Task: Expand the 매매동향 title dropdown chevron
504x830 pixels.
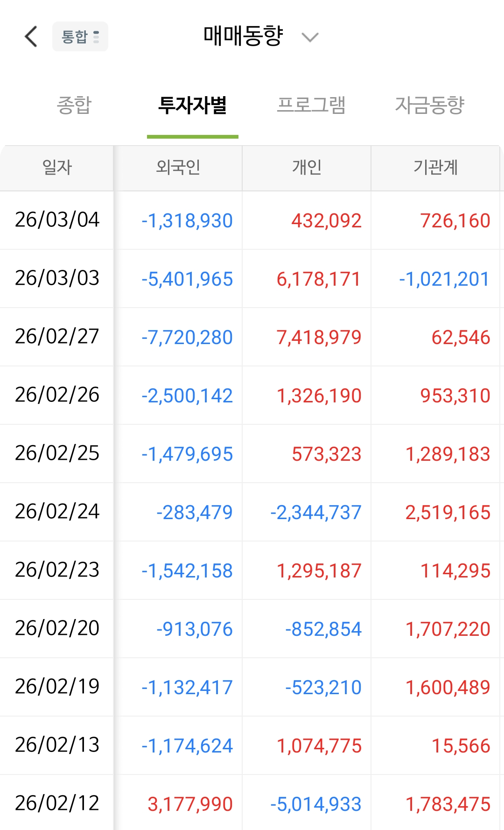Action: [x=310, y=37]
